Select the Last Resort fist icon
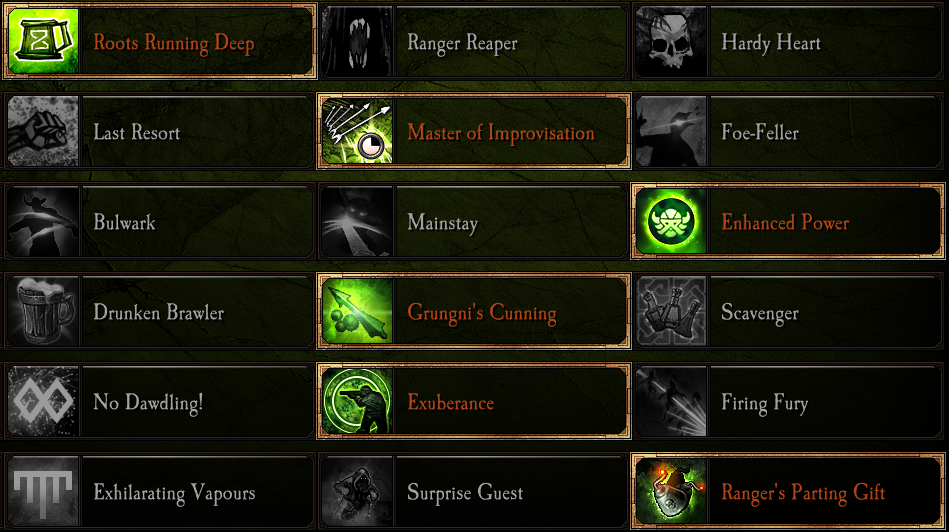The width and height of the screenshot is (949, 532). [43, 131]
